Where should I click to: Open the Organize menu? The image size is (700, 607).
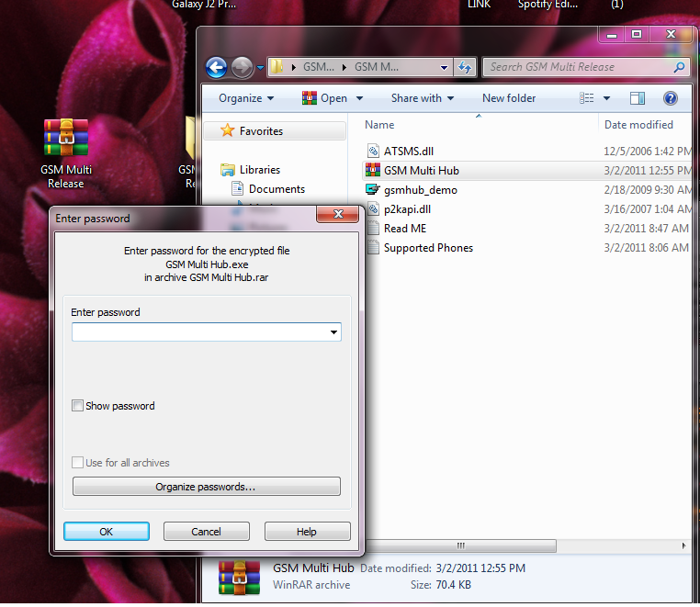coord(246,98)
